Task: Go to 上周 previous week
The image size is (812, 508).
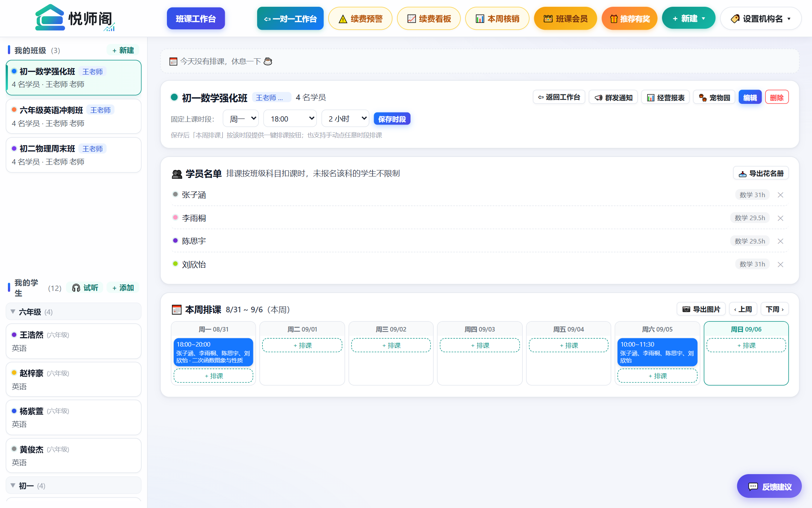Action: click(743, 309)
